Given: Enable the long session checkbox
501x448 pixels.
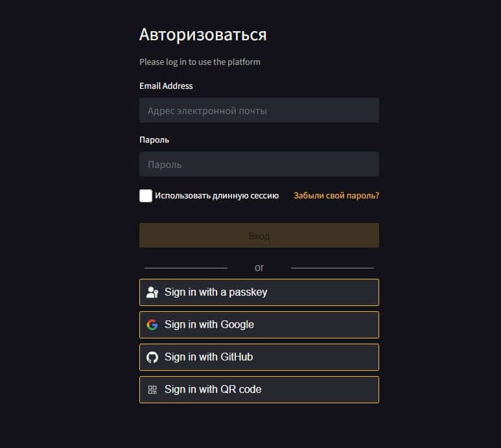Looking at the screenshot, I should click(146, 196).
